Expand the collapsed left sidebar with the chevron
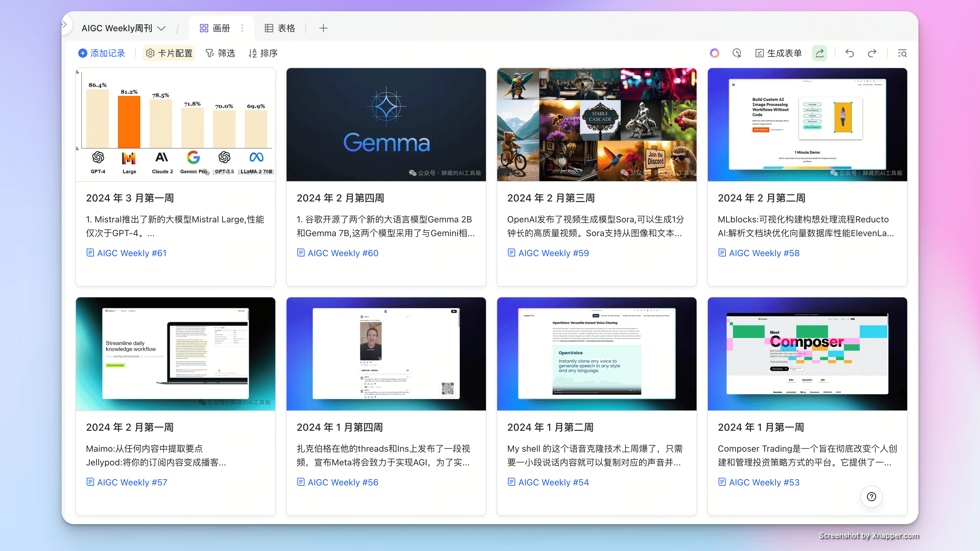The image size is (980, 551). coord(65,24)
